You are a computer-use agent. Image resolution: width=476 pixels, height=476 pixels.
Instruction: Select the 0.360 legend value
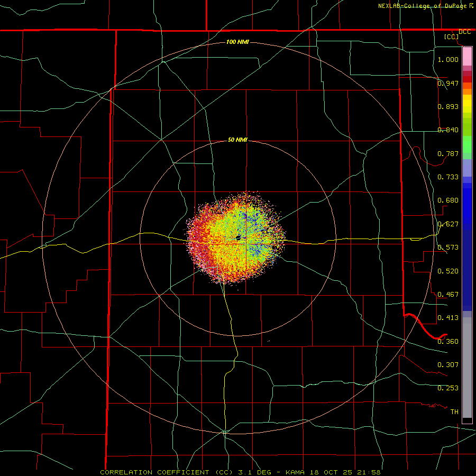(x=448, y=342)
